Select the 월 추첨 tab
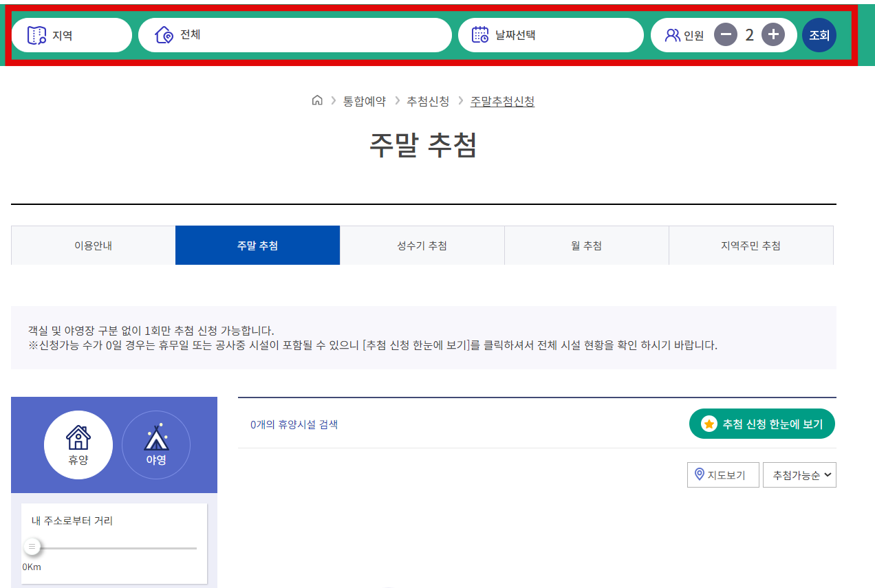This screenshot has width=875, height=588. coord(586,245)
